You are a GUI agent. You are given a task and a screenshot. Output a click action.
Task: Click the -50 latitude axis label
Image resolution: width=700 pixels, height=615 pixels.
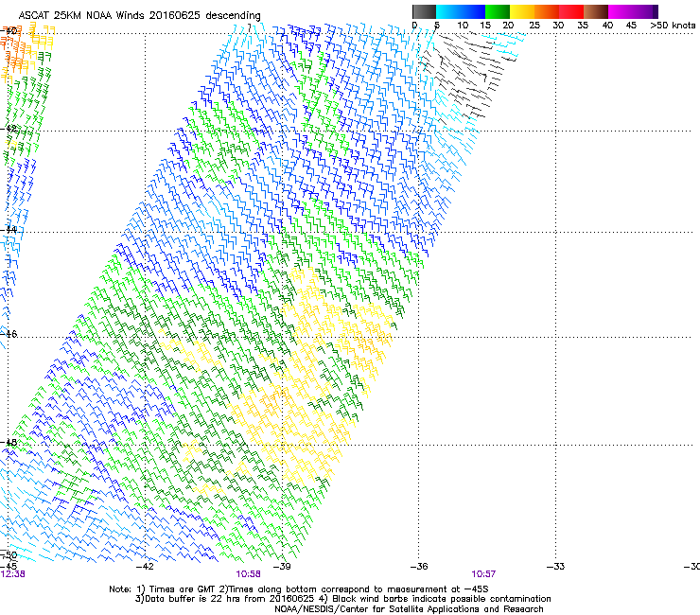click(x=9, y=555)
